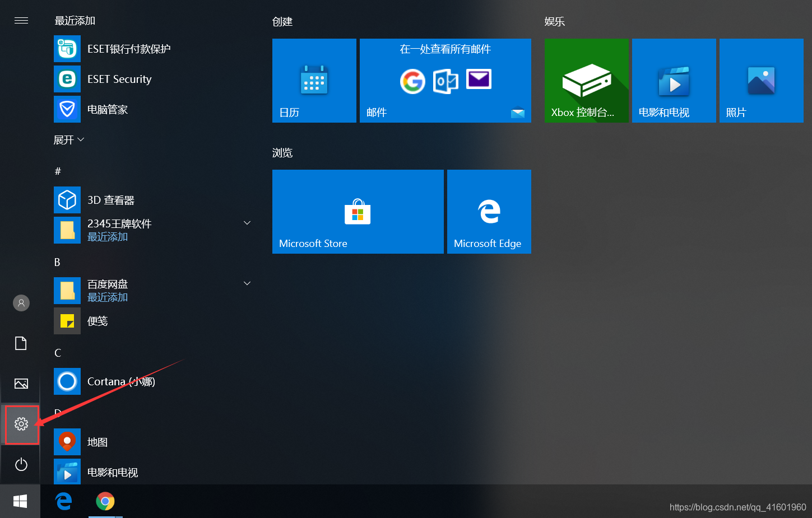Click the 浏览 group header

pos(282,152)
